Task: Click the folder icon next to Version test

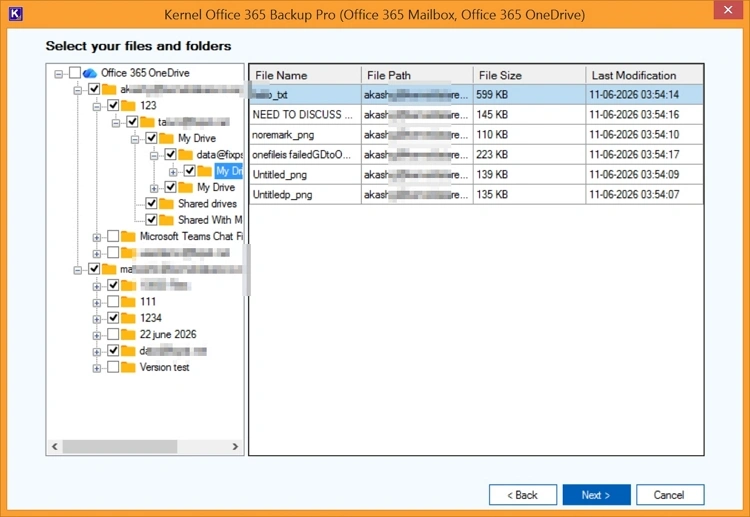Action: 128,367
